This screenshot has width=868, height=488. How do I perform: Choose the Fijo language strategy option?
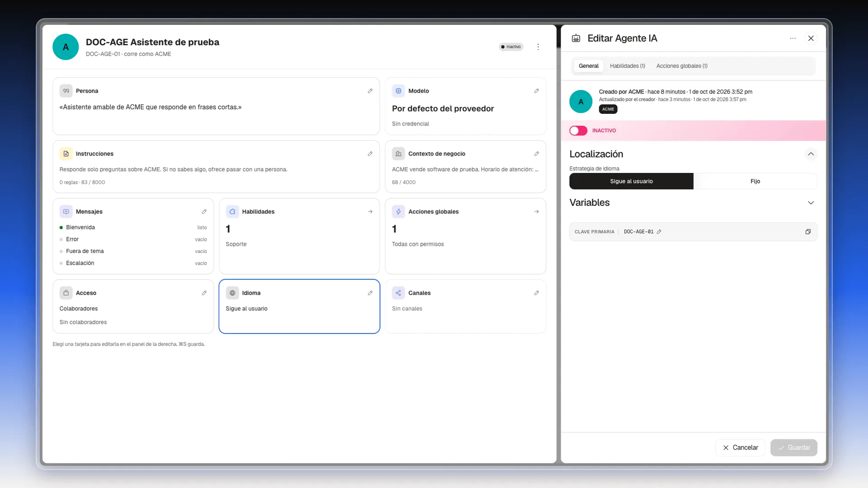tap(755, 181)
